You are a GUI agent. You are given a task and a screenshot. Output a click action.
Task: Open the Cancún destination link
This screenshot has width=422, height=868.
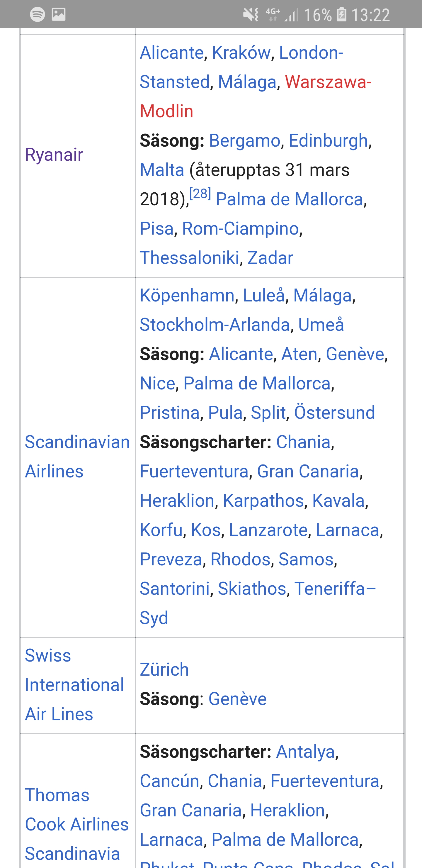(170, 781)
